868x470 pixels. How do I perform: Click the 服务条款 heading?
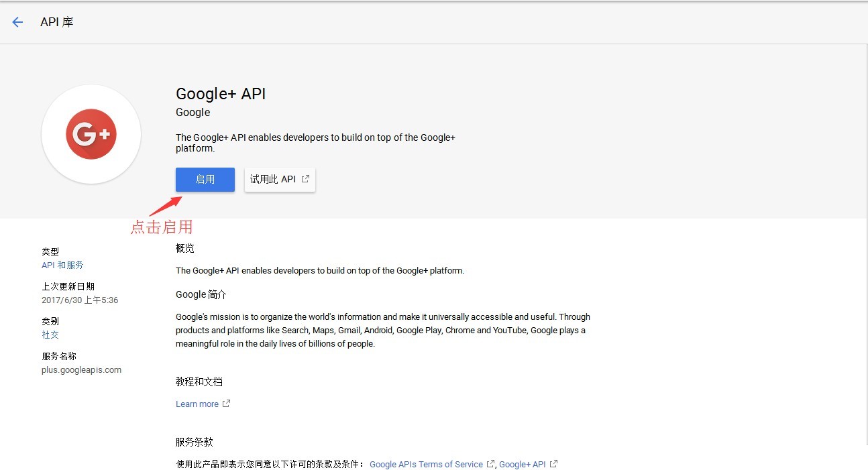pyautogui.click(x=195, y=443)
